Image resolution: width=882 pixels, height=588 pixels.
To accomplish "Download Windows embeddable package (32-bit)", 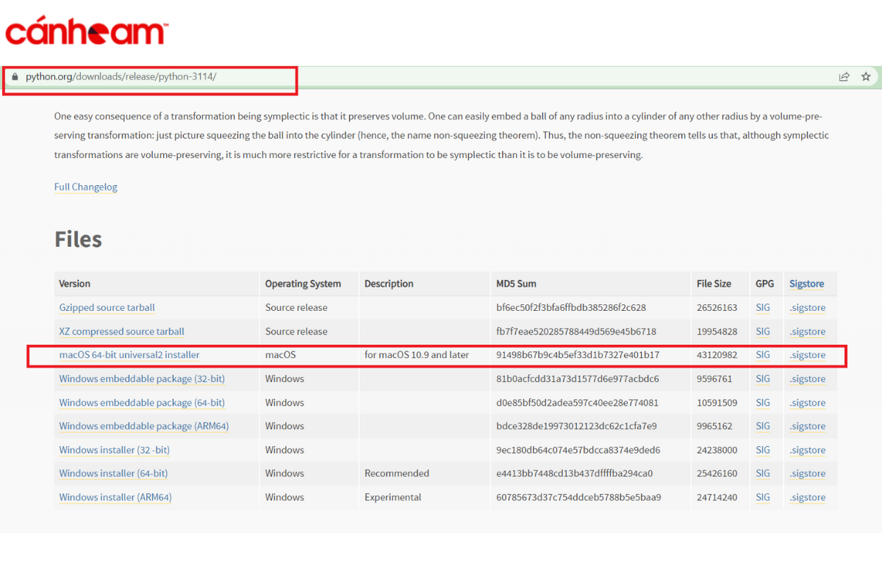I will [142, 379].
